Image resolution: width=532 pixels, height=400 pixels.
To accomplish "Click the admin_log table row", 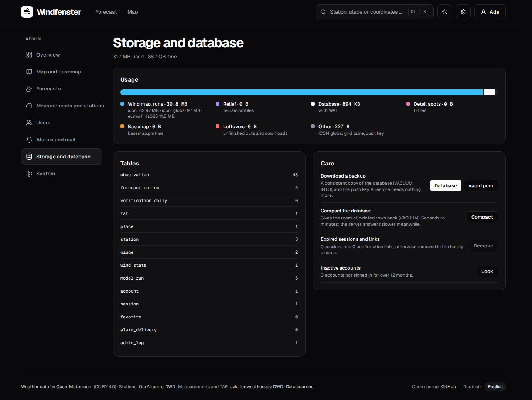I will (x=209, y=343).
